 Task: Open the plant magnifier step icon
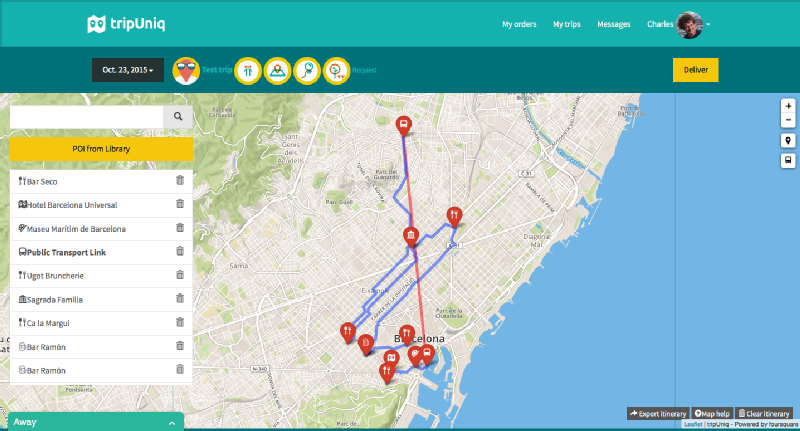[336, 70]
